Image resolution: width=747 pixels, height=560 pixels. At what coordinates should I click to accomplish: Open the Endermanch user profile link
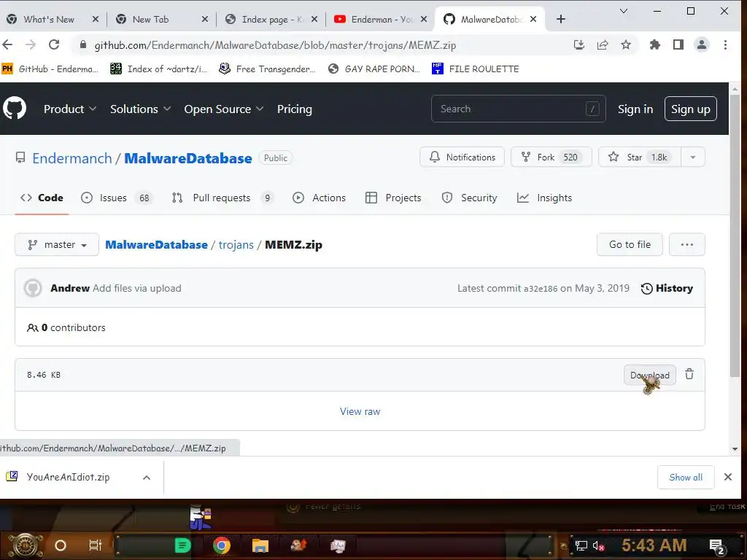72,158
